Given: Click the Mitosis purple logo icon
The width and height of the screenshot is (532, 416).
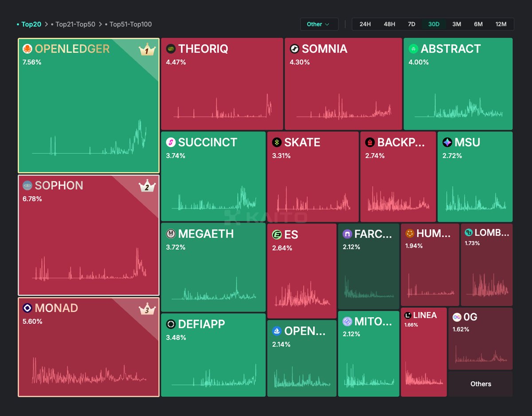Looking at the screenshot, I should click(347, 321).
